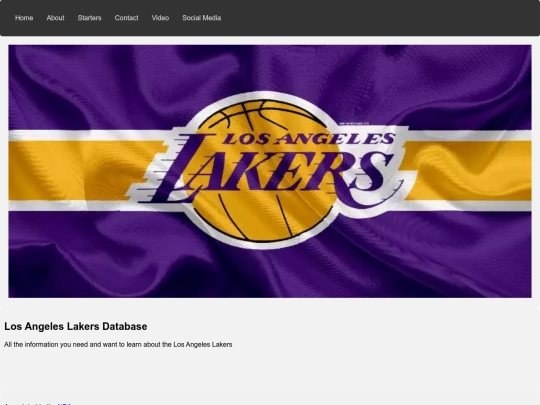Click the tagline about learning Lakers information
The width and height of the screenshot is (540, 405).
[x=118, y=344]
